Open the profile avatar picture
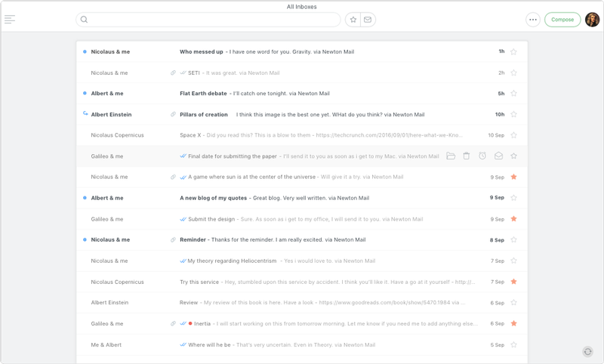604x364 pixels. pyautogui.click(x=592, y=20)
